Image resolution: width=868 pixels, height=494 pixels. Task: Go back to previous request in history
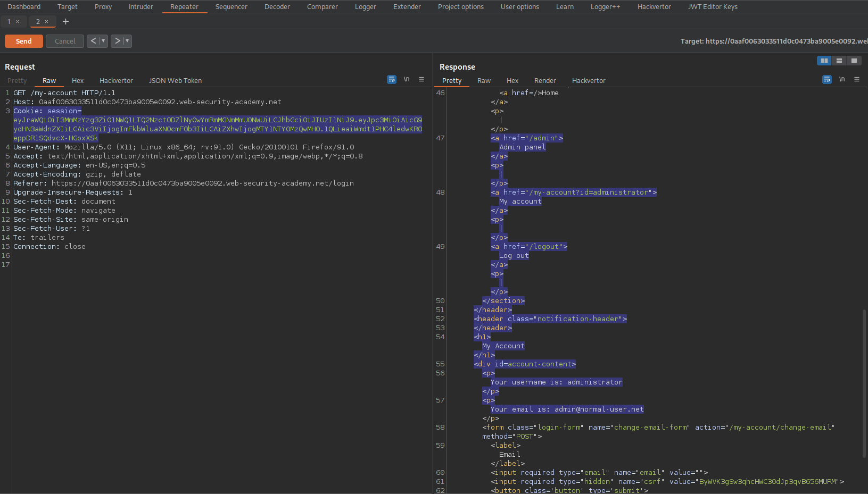93,41
